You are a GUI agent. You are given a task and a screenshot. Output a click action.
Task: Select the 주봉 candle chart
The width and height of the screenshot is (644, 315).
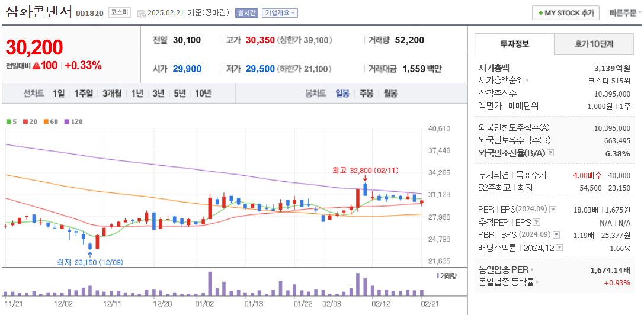(x=366, y=94)
